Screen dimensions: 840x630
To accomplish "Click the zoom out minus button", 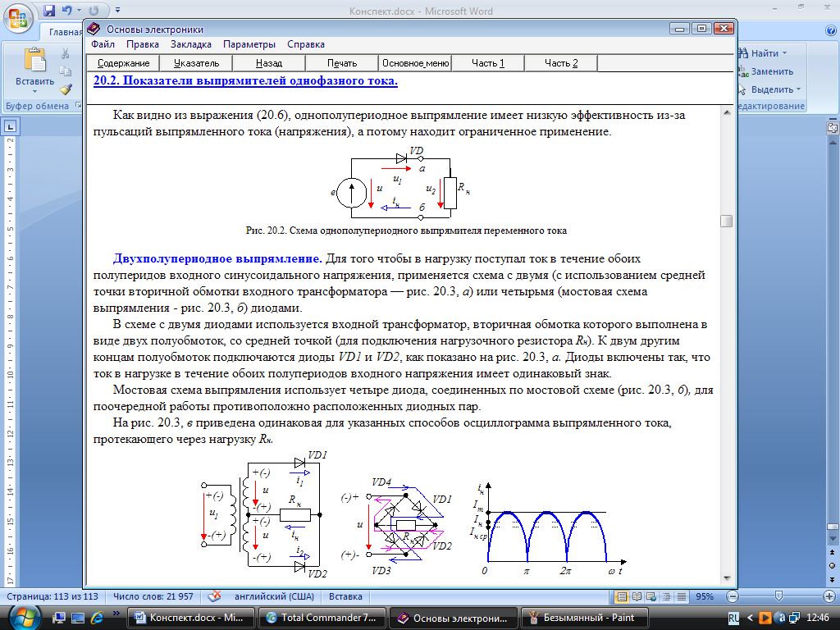I will point(733,596).
